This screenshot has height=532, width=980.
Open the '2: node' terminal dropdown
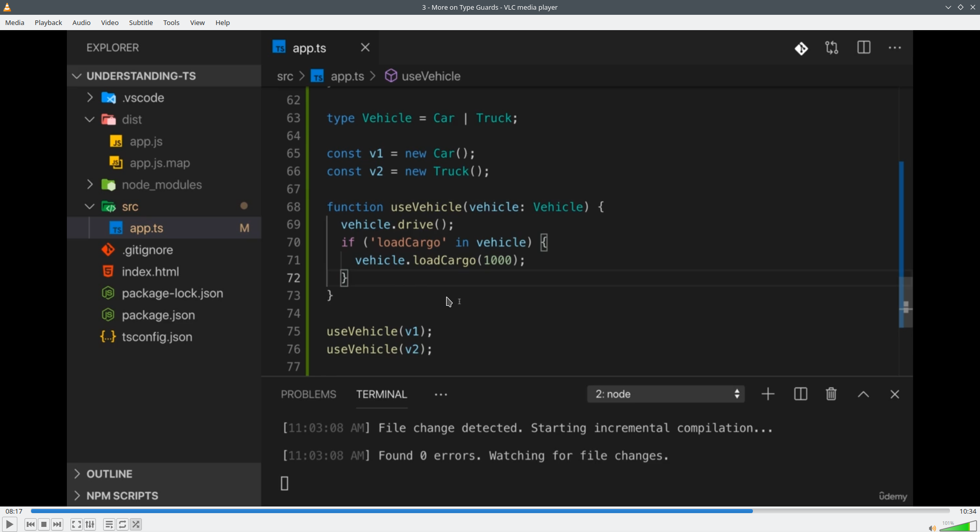pyautogui.click(x=666, y=394)
